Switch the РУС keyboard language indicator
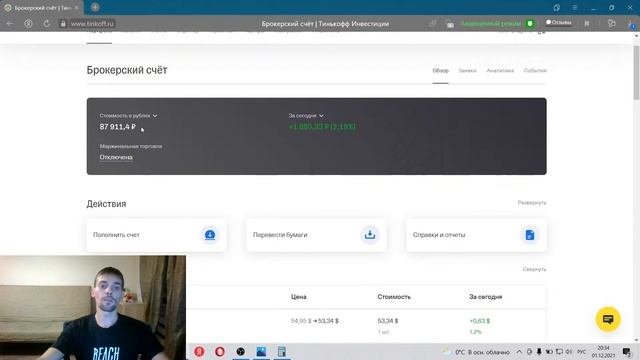This screenshot has height=360, width=640. (x=582, y=352)
